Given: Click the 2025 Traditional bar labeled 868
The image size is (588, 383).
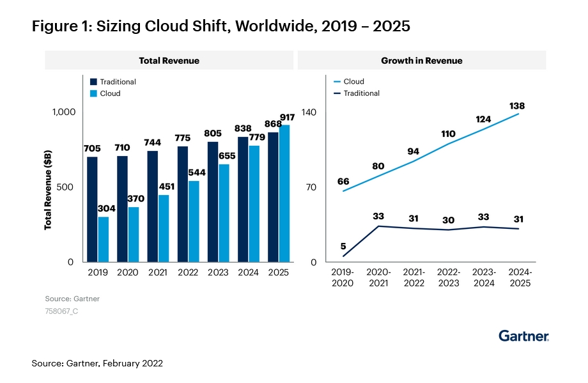Looking at the screenshot, I should [273, 197].
